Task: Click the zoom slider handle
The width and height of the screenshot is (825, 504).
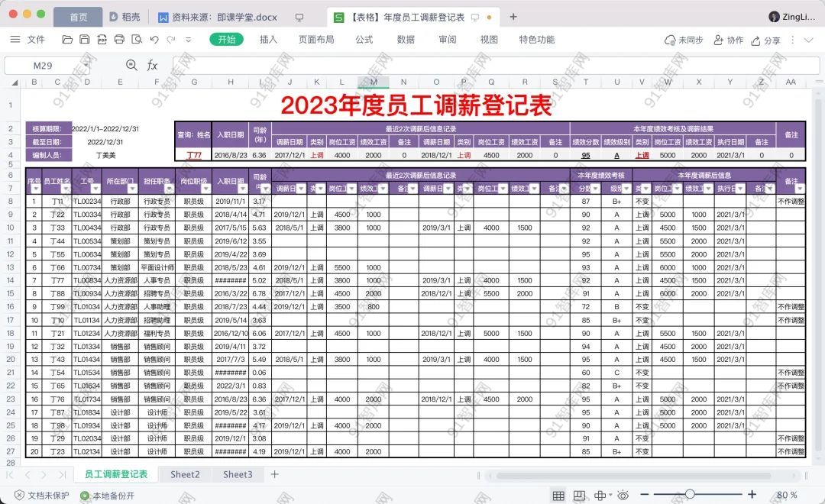Action: [x=690, y=495]
